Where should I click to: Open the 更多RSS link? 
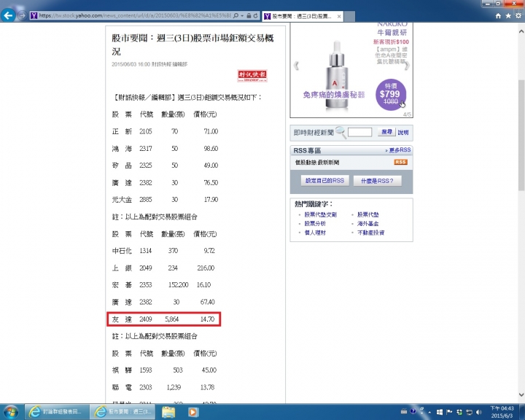pos(398,150)
